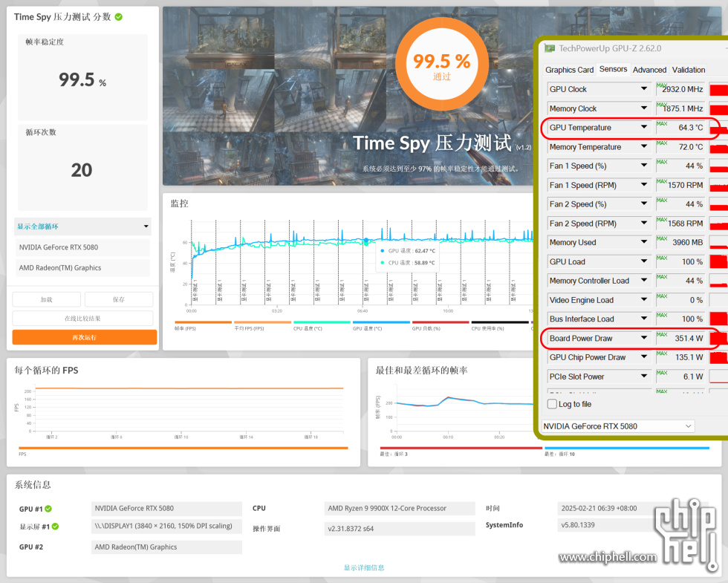The width and height of the screenshot is (728, 583).
Task: Open the PCIe Slot Power dropdown
Action: tap(644, 376)
